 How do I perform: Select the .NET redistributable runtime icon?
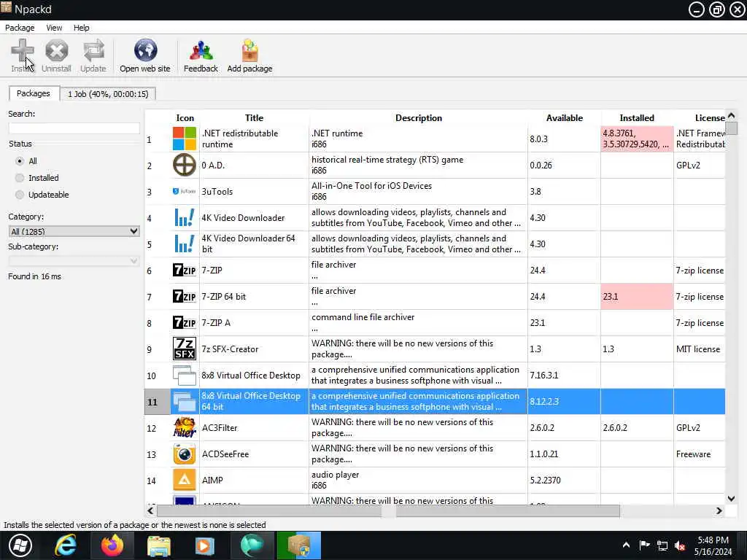pyautogui.click(x=185, y=139)
